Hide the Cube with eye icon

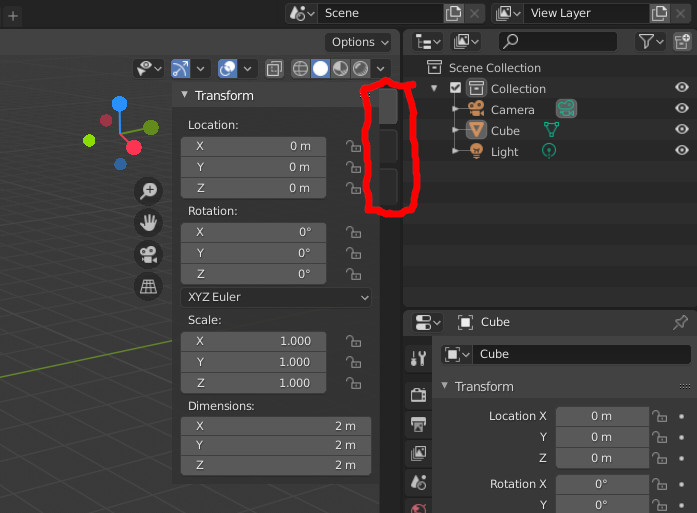[x=681, y=129]
